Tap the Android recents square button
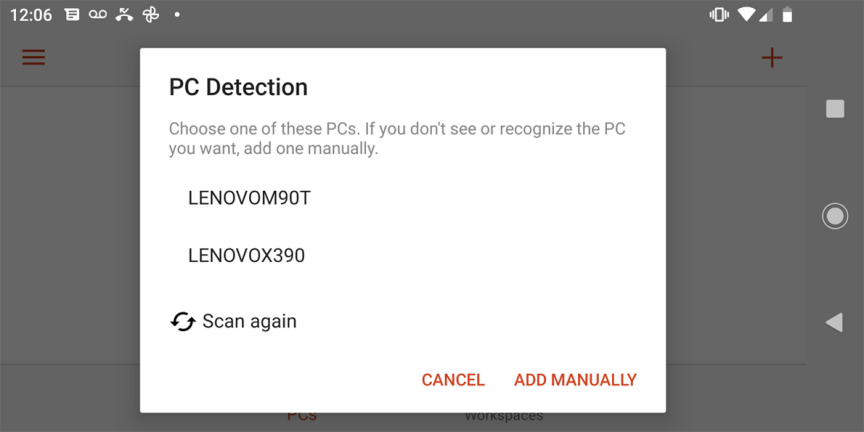864x432 pixels. (835, 109)
